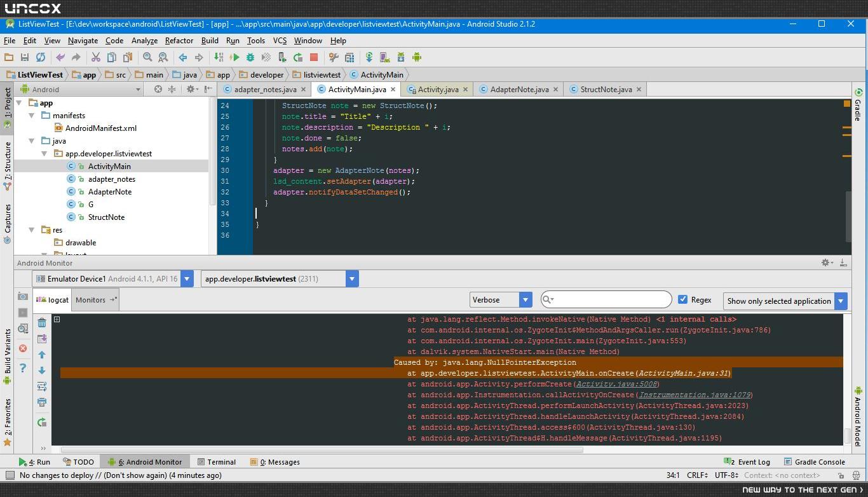Click the Cut scissors icon

pyautogui.click(x=96, y=57)
